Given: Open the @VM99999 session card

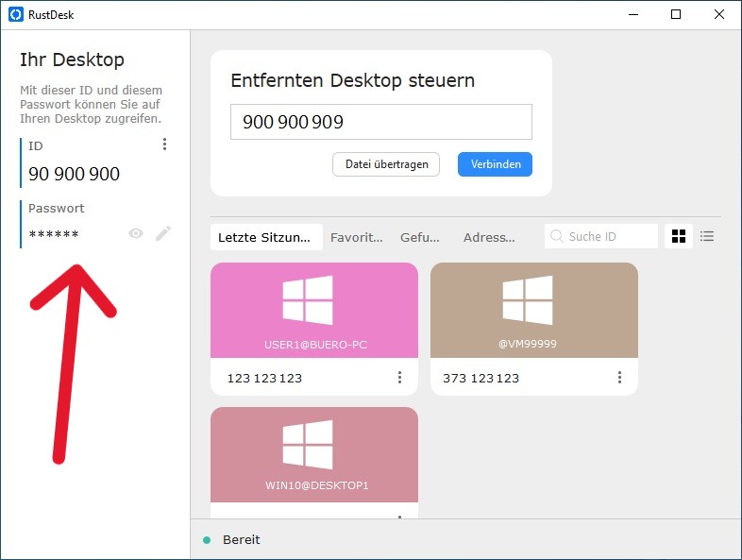Looking at the screenshot, I should pos(534,329).
